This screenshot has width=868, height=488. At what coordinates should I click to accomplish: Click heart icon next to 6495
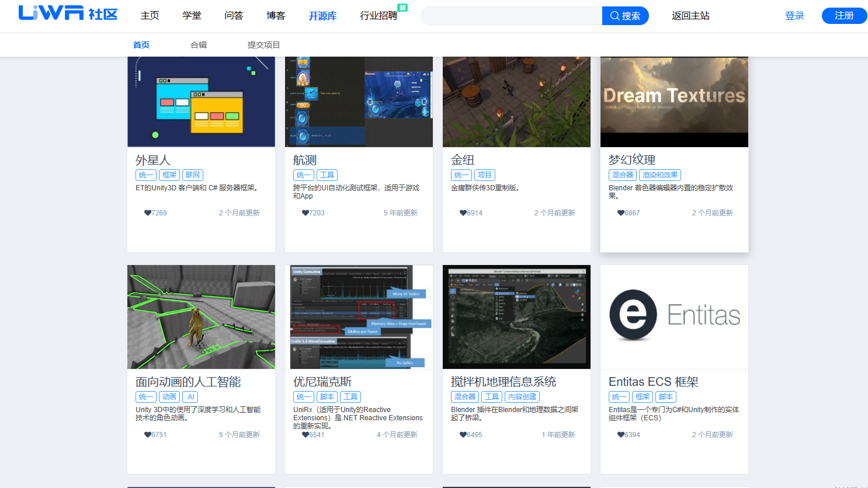(463, 435)
